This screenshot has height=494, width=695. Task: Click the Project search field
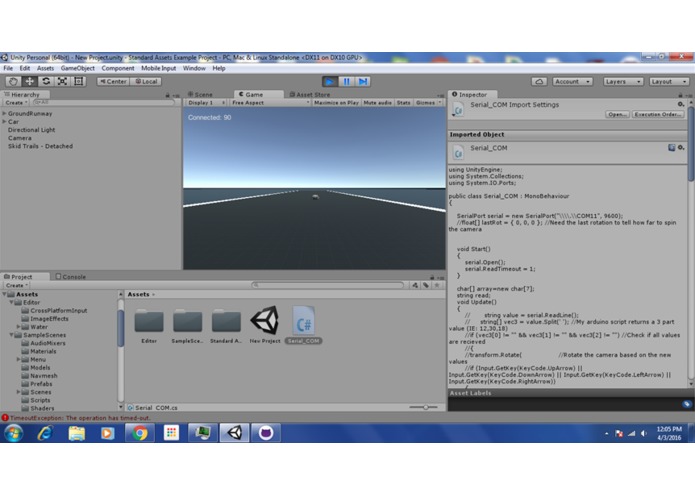click(x=328, y=285)
